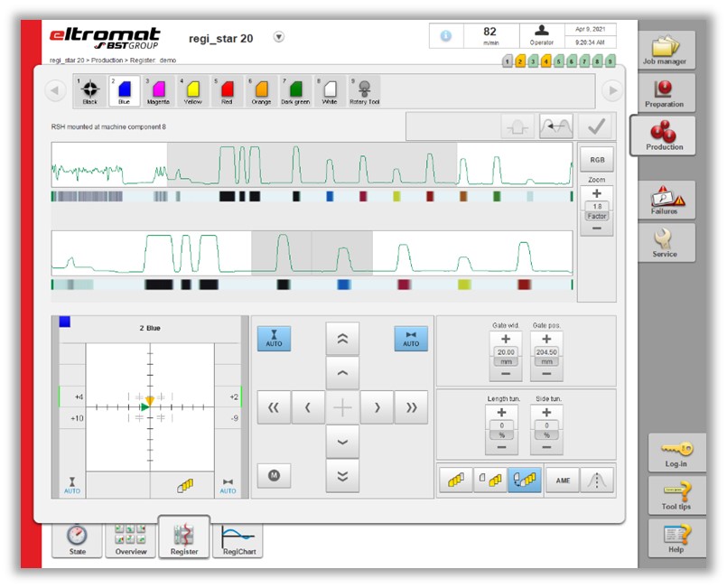This screenshot has height=588, width=727.
Task: Switch to the State tab
Action: click(x=78, y=540)
